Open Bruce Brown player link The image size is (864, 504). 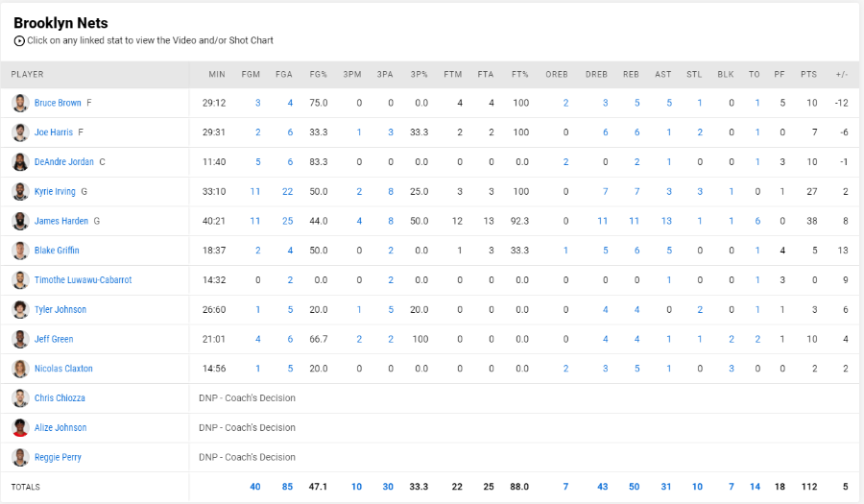pyautogui.click(x=58, y=103)
